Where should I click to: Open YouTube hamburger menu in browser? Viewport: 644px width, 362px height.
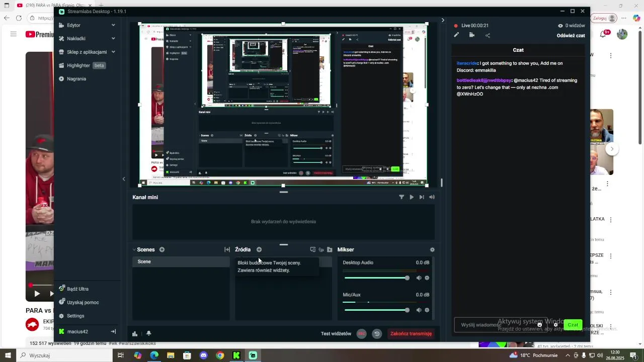14,34
